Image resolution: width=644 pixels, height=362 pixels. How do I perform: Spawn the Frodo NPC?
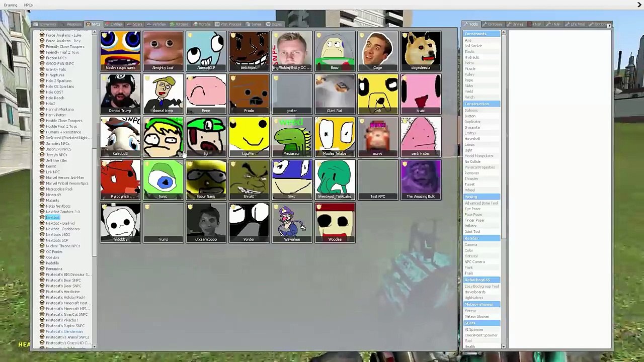pyautogui.click(x=249, y=94)
